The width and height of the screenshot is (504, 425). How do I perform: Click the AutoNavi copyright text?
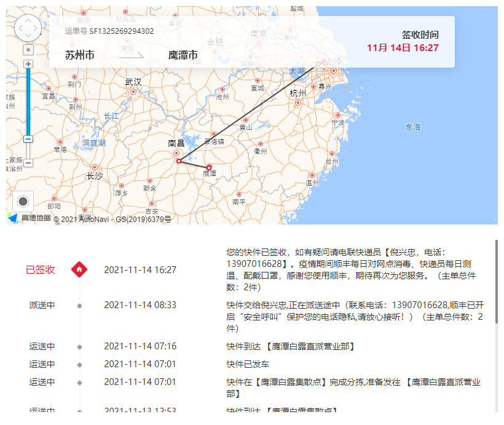[x=112, y=219]
